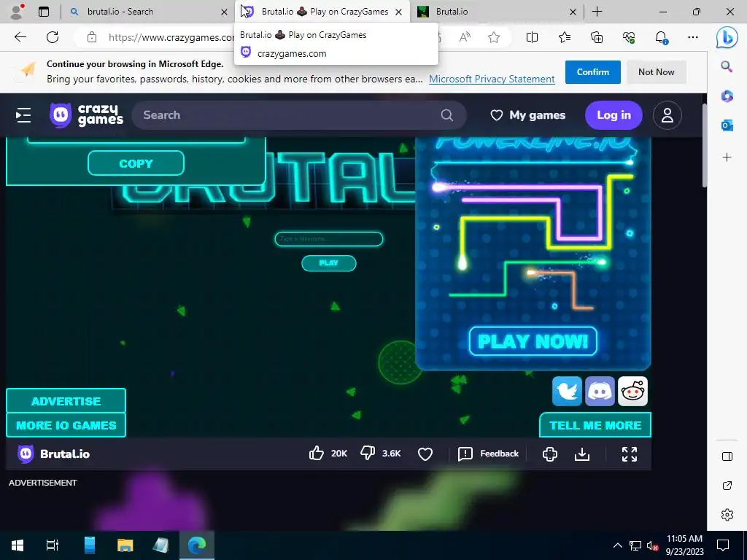The image size is (747, 560).
Task: Click TELL ME MORE button
Action: click(595, 425)
